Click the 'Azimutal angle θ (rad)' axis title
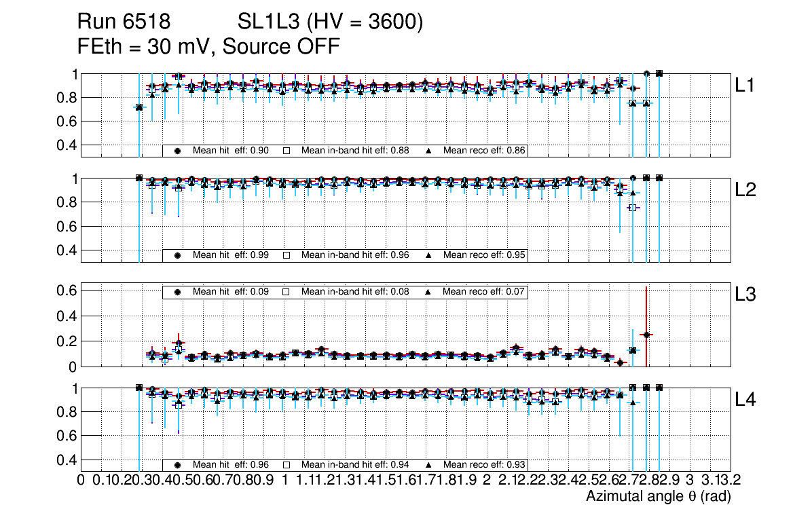This screenshot has width=812, height=524. [658, 497]
